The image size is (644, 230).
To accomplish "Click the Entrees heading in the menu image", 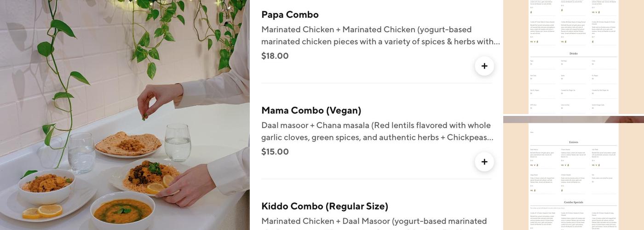I will pos(573,142).
